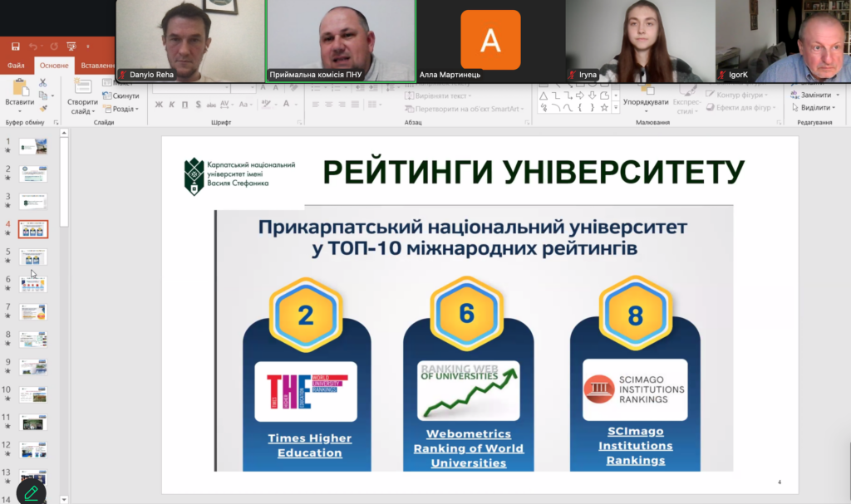Select the block right arrow shape
This screenshot has width=851, height=504.
[x=580, y=96]
